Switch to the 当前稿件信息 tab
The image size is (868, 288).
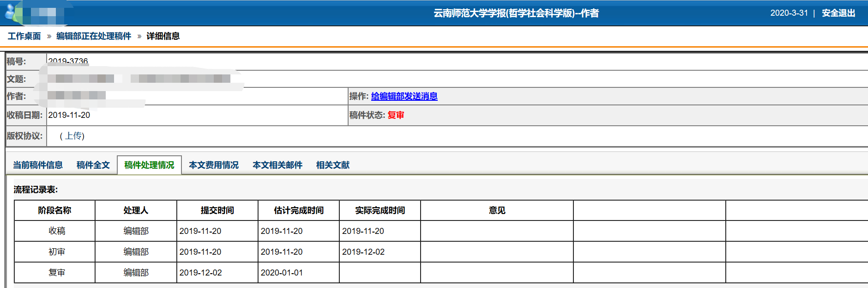point(38,165)
